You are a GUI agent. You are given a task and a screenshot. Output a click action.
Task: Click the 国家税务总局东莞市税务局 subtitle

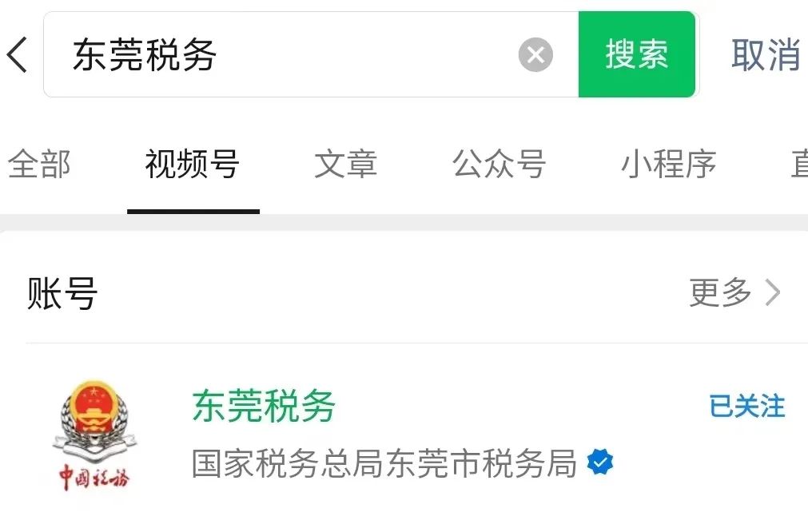pyautogui.click(x=384, y=463)
